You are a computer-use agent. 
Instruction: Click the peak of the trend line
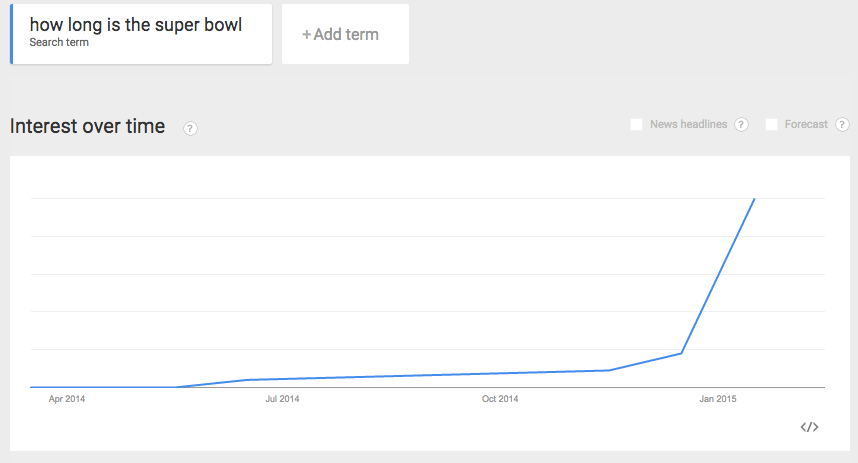(x=754, y=199)
